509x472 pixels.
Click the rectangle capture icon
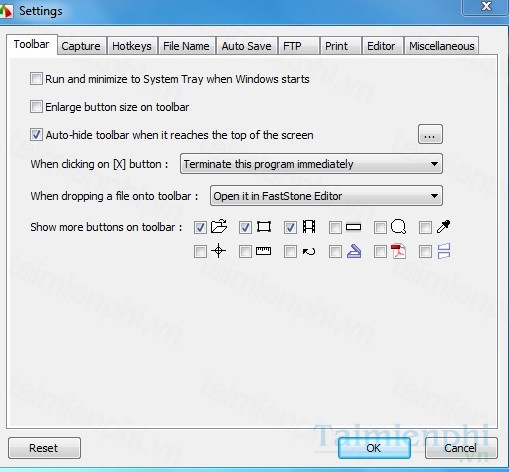(x=264, y=227)
